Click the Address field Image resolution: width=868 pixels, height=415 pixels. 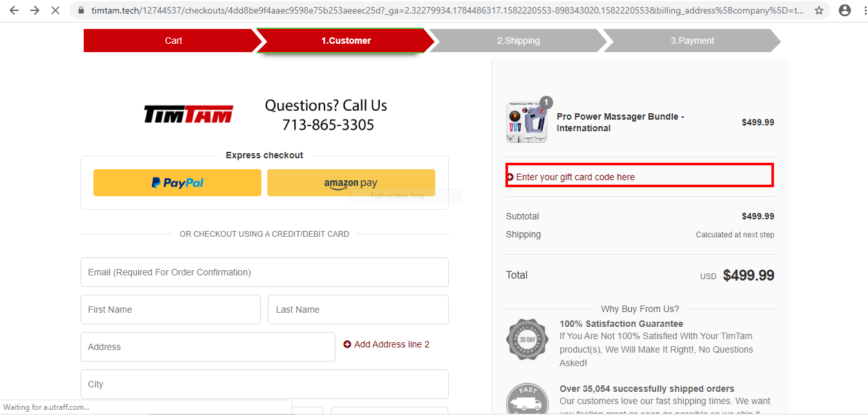[x=208, y=347]
